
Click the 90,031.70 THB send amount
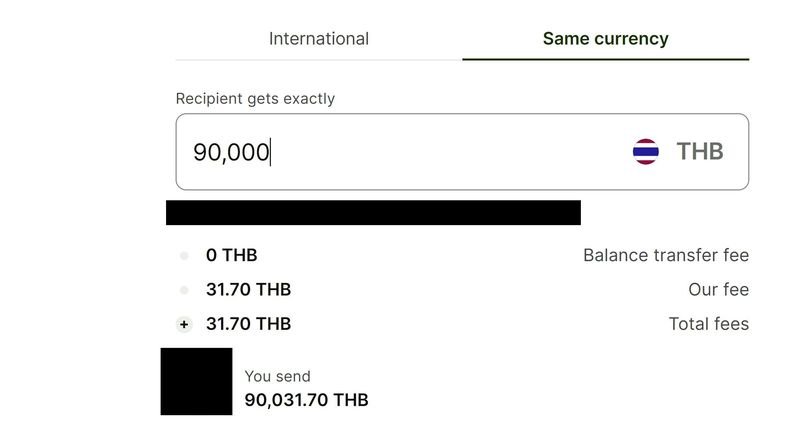306,400
